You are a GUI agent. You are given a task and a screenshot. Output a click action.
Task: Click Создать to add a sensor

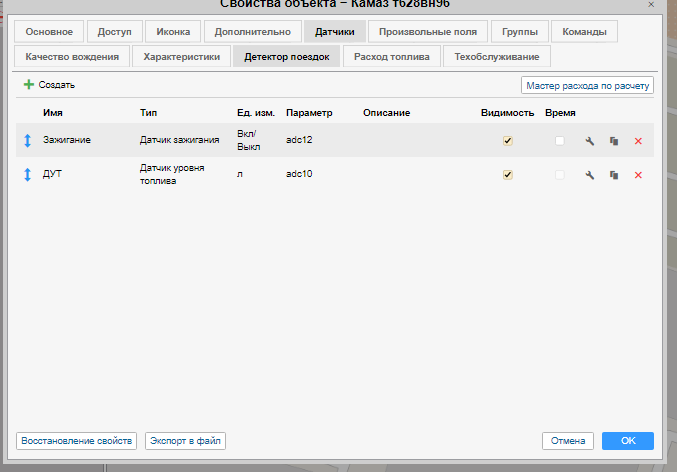(x=49, y=86)
